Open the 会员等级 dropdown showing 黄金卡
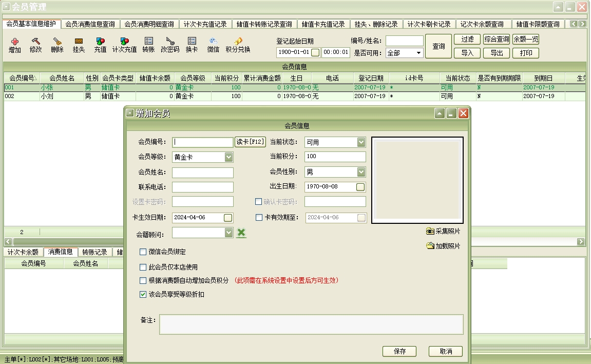Image resolution: width=591 pixels, height=364 pixels. (228, 157)
